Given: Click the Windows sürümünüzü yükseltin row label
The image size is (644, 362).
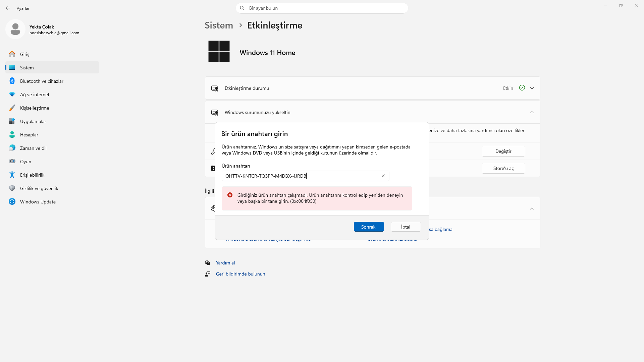Looking at the screenshot, I should [257, 112].
